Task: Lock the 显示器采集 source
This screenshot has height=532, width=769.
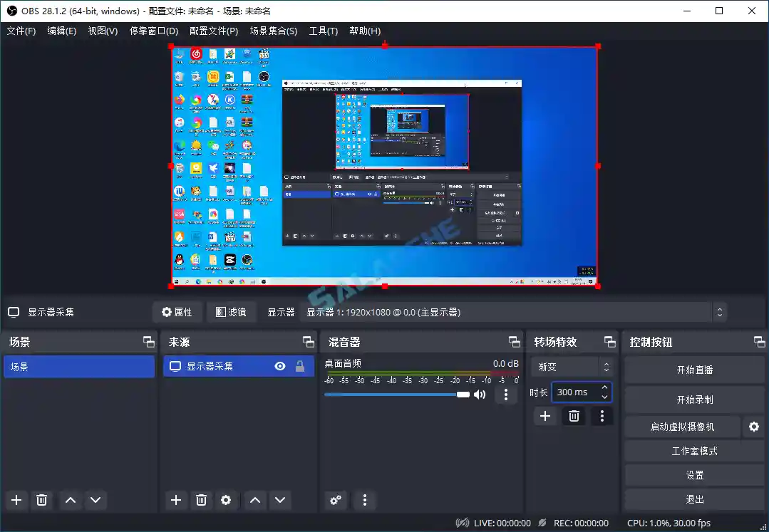Action: coord(301,366)
